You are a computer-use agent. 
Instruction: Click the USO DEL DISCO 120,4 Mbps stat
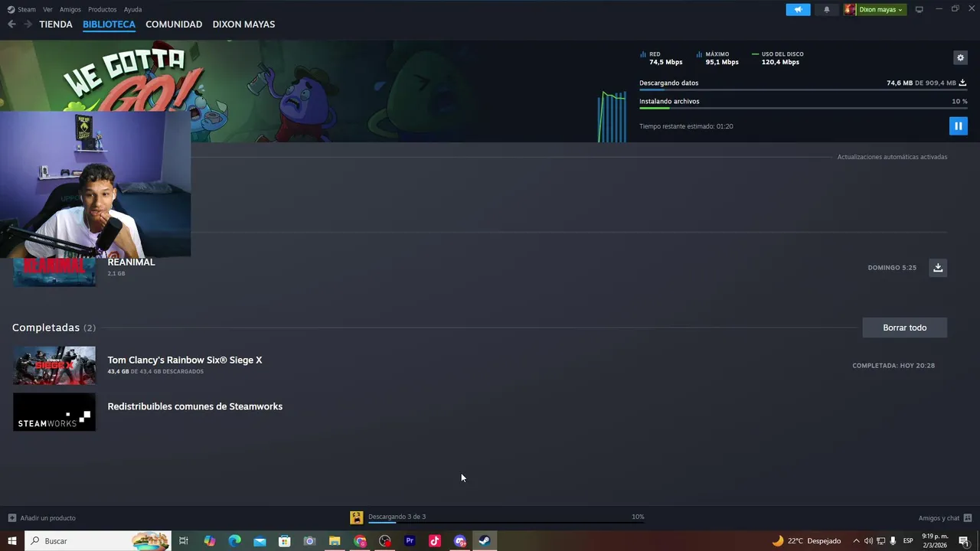(779, 58)
